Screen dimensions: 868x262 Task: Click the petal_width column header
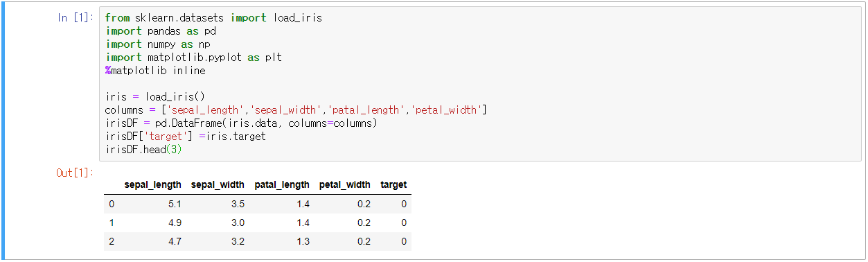click(345, 185)
